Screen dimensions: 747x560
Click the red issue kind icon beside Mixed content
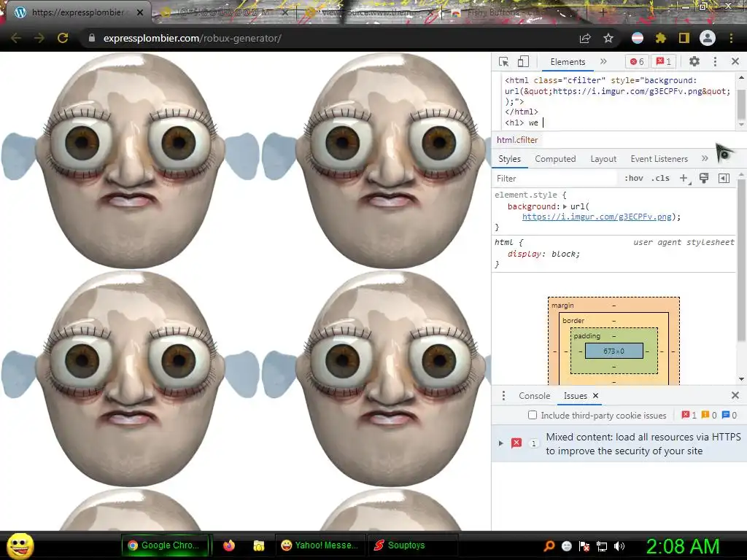(516, 443)
